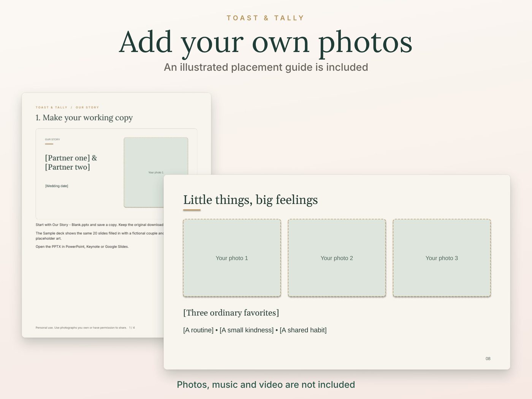Select the 'An illustrated placement guide is included' subtitle
Viewport: 532px width, 399px height.
click(266, 67)
